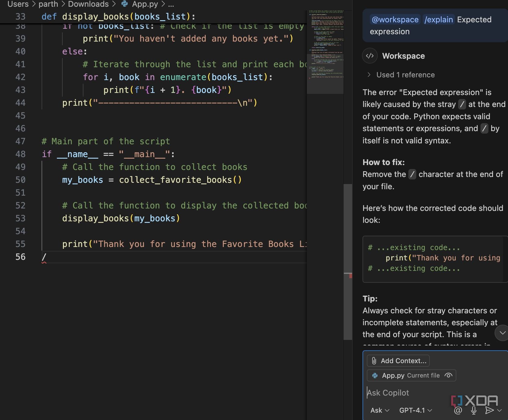The image size is (508, 420).
Task: Click the /explain command link
Action: click(x=439, y=20)
